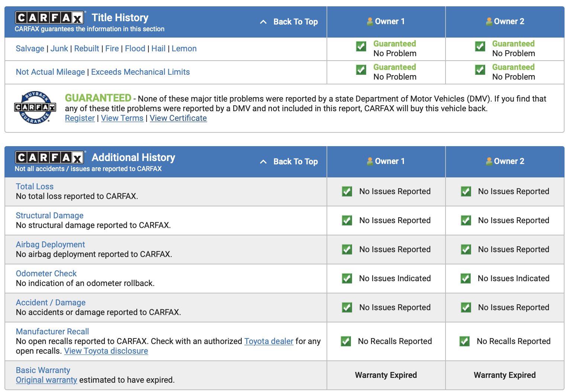569x392 pixels.
Task: Click Owner 2 check mark for Total Loss
Action: pos(466,192)
